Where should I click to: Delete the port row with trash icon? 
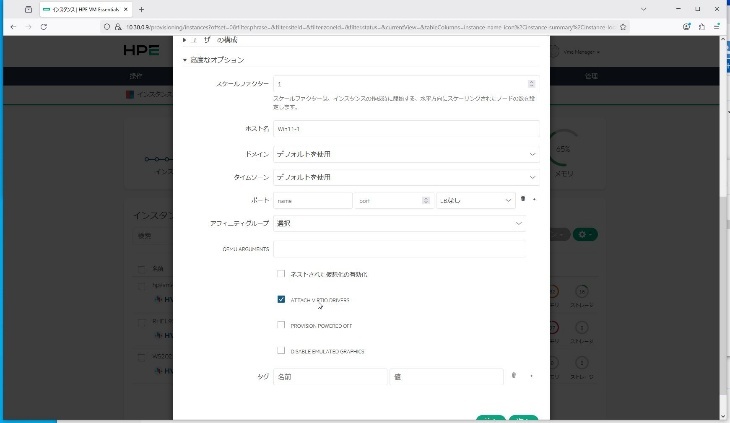[523, 200]
